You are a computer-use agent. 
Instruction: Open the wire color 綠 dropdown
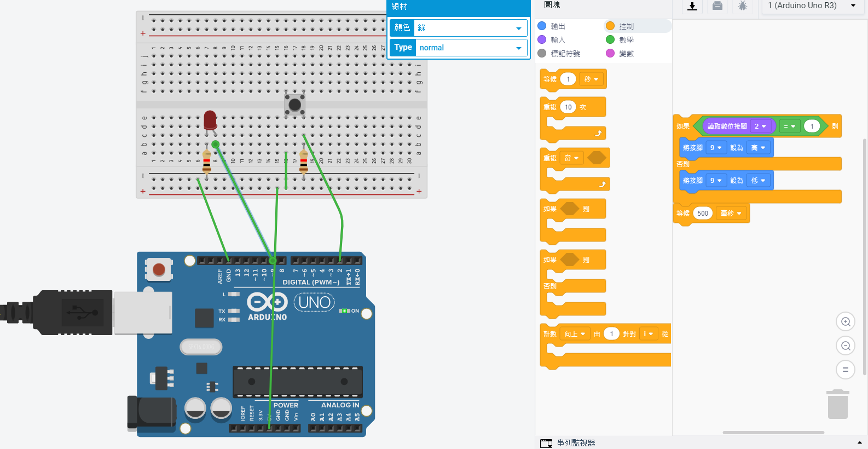coord(470,28)
